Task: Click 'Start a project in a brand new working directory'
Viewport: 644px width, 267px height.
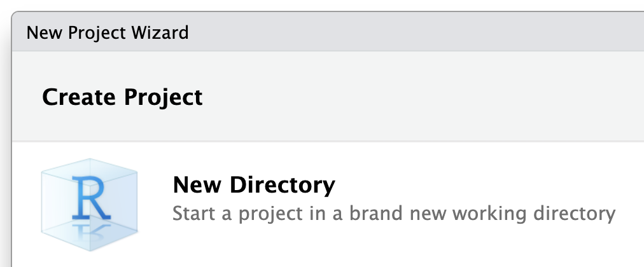Action: pyautogui.click(x=393, y=214)
